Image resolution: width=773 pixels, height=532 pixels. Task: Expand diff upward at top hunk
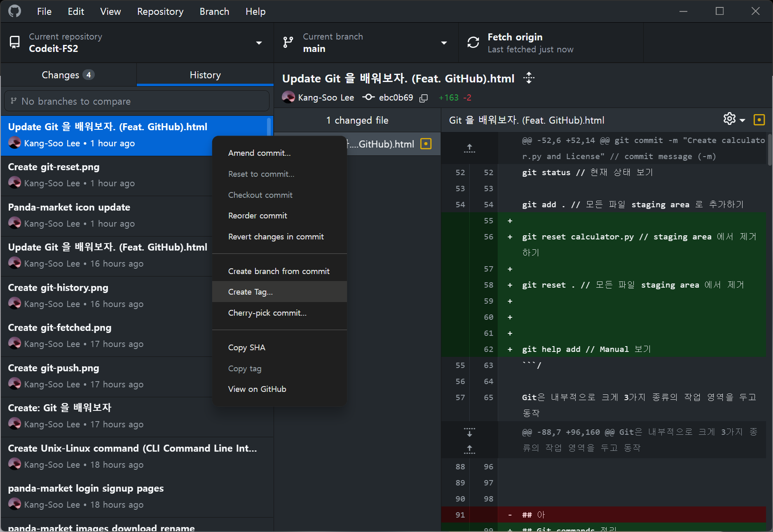(x=469, y=148)
